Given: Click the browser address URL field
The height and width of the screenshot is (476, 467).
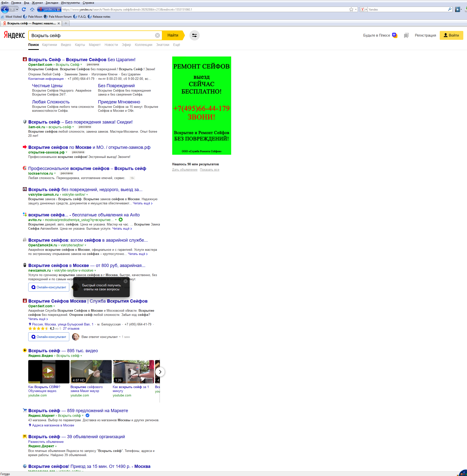Looking at the screenshot, I should [205, 9].
